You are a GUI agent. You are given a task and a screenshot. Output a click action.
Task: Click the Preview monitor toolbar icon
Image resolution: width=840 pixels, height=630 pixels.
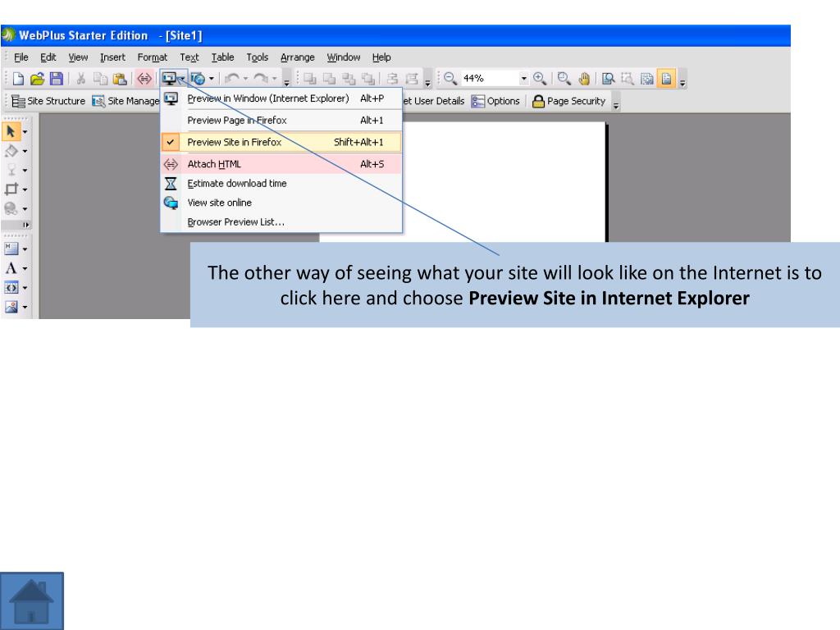click(169, 79)
